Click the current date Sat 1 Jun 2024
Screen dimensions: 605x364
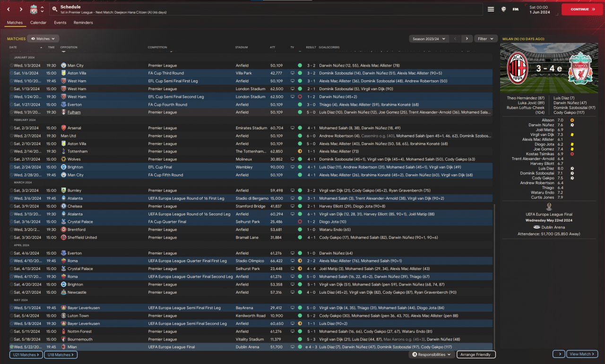click(539, 9)
